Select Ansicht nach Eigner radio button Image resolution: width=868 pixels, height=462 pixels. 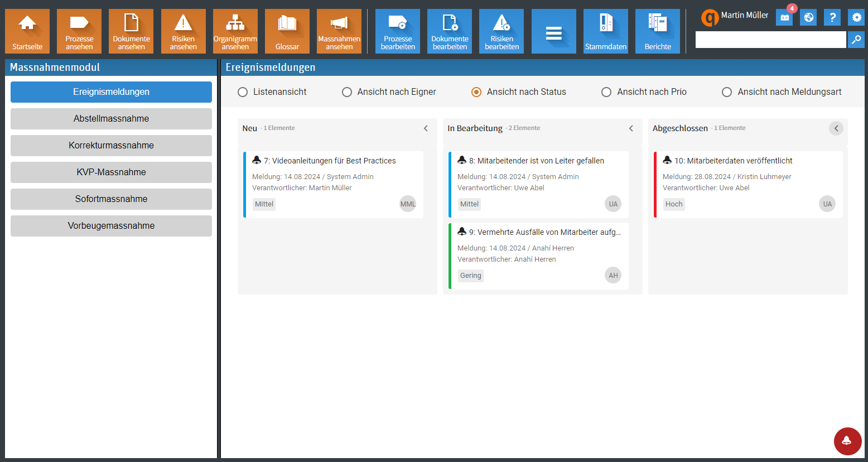point(347,92)
